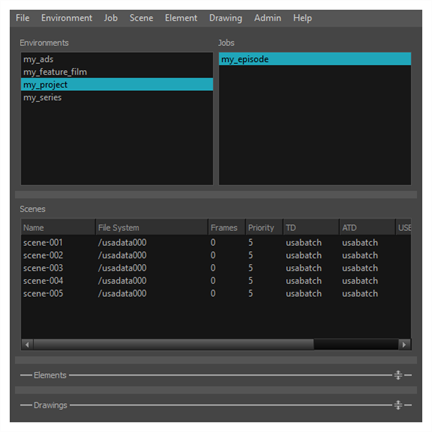Open the Admin menu
This screenshot has width=432, height=432.
[268, 18]
